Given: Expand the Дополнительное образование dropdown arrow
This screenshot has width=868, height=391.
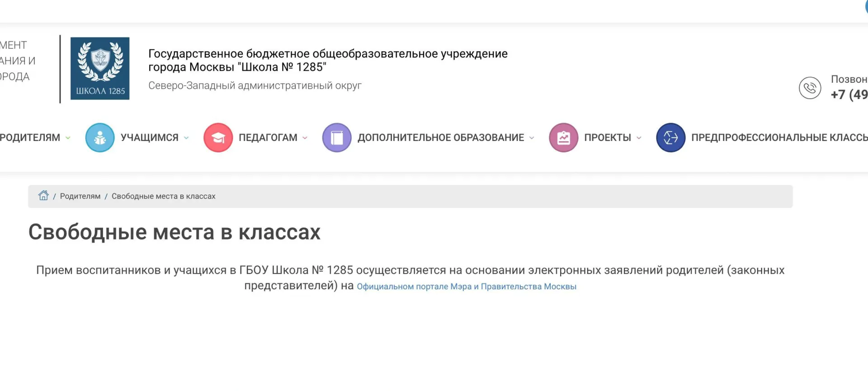Looking at the screenshot, I should [532, 138].
